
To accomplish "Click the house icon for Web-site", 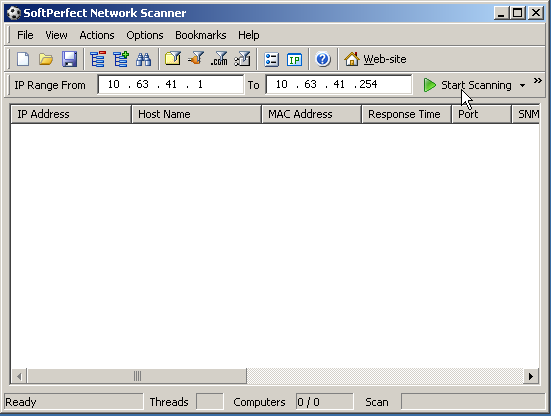I will [x=351, y=59].
